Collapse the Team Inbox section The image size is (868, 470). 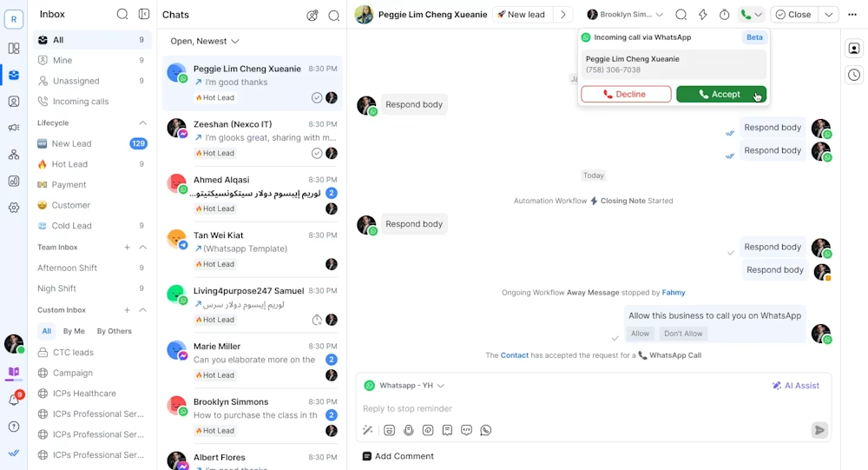pos(143,248)
